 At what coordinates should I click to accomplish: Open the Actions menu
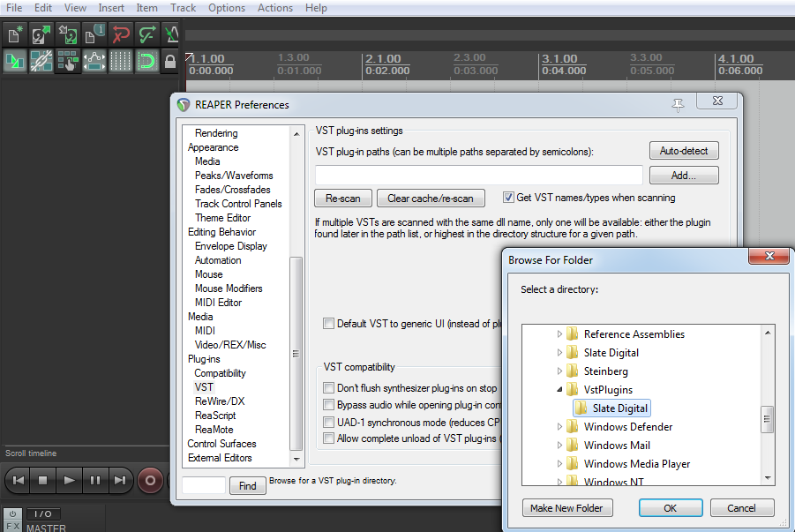(275, 8)
